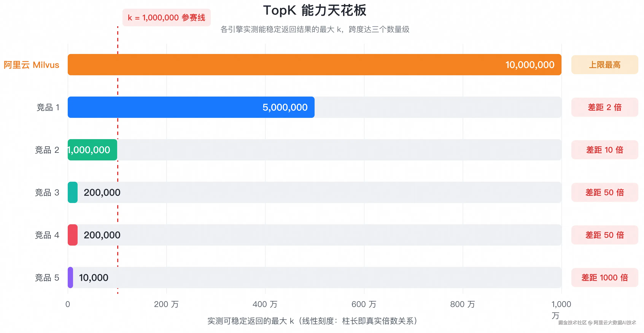Image resolution: width=644 pixels, height=333 pixels.
Task: Click the "0" axis tick label
Action: pos(68,304)
